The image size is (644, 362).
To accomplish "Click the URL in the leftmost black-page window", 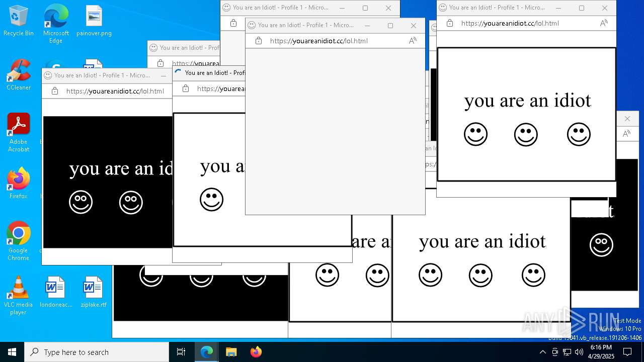I will tap(115, 91).
